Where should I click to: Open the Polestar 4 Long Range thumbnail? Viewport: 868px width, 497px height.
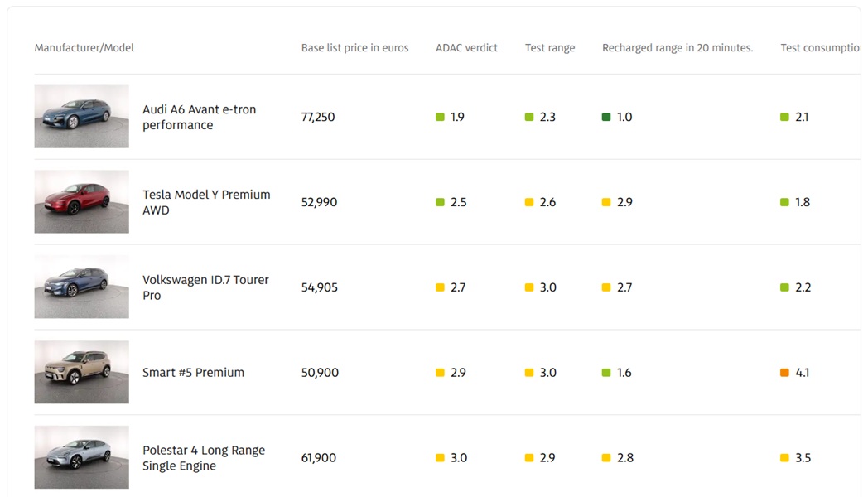pos(81,457)
